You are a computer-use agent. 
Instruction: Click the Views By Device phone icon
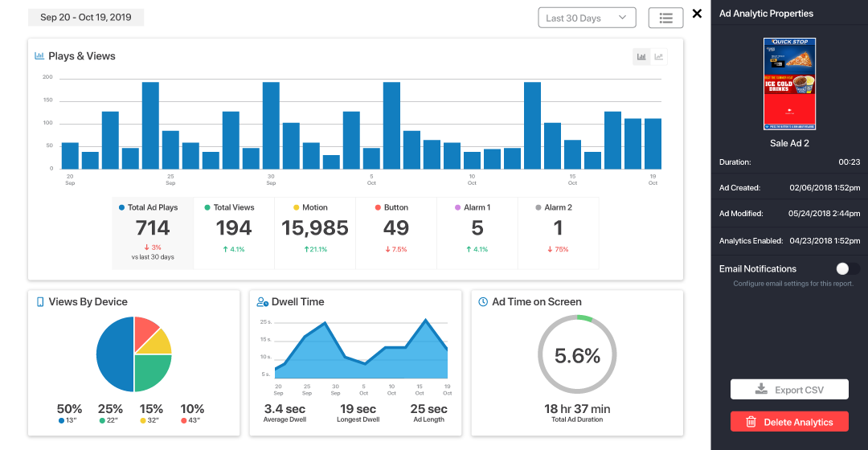[39, 302]
